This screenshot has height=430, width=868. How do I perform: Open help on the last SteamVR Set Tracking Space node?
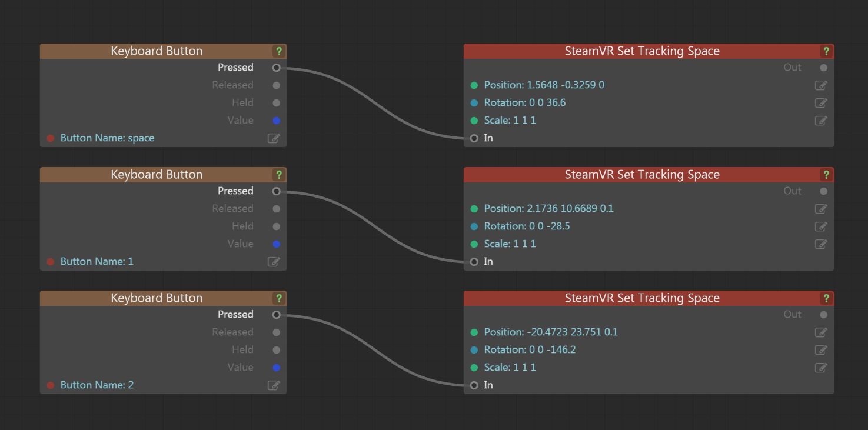pos(826,298)
